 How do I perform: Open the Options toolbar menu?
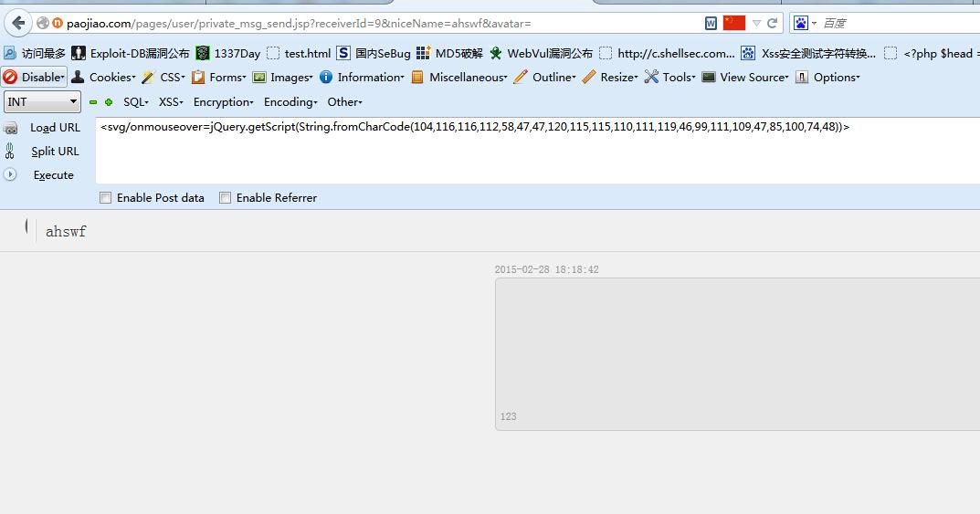coord(828,77)
